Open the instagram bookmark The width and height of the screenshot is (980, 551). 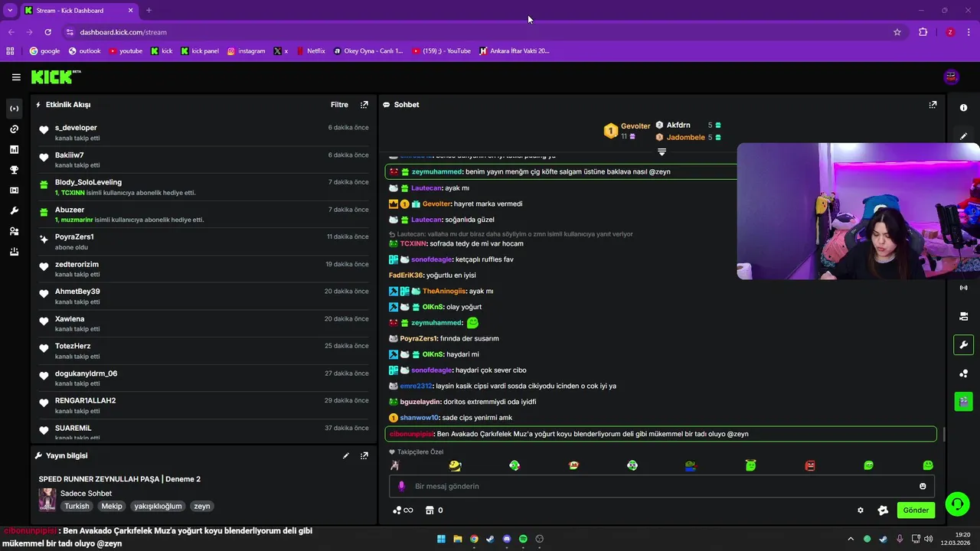[246, 51]
